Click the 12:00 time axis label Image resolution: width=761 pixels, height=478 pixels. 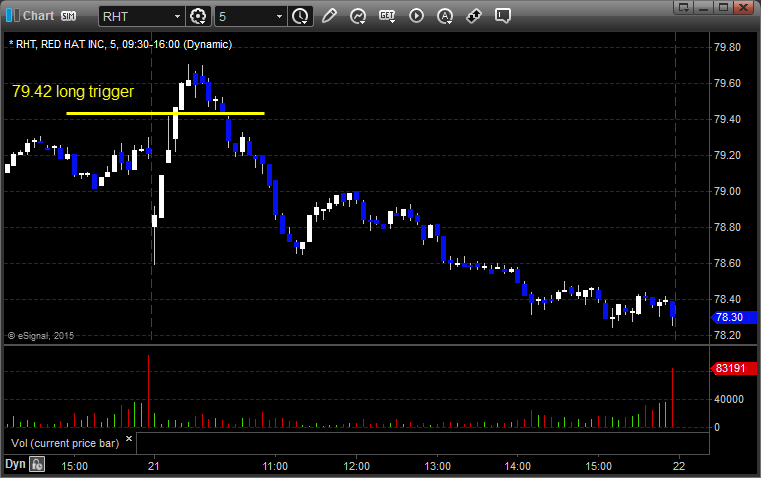(356, 466)
